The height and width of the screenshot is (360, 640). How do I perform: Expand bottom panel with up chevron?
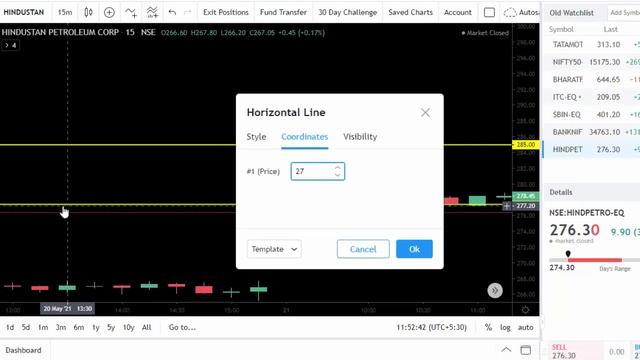point(506,350)
